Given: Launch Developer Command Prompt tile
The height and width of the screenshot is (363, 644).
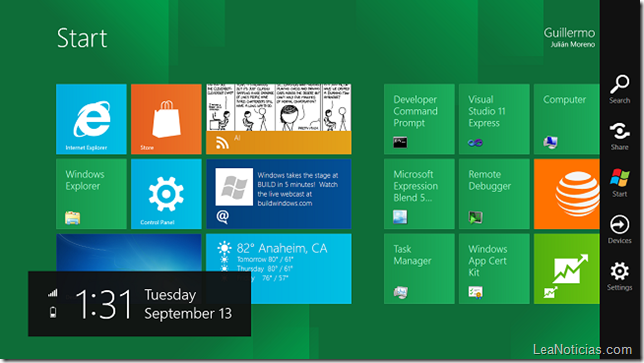Looking at the screenshot, I should point(419,119).
